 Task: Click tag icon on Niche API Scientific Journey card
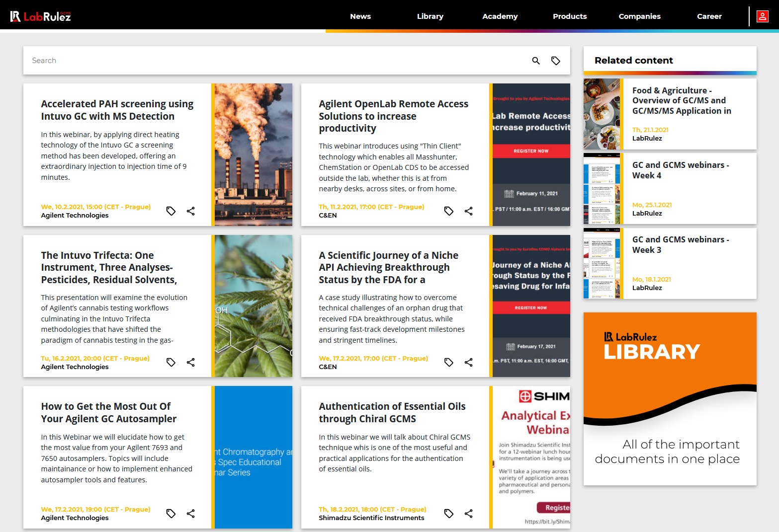click(449, 363)
